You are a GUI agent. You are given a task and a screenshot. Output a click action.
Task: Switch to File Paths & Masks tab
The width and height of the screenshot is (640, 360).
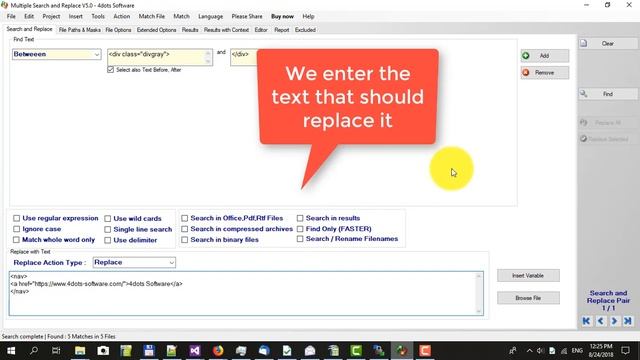tap(80, 30)
